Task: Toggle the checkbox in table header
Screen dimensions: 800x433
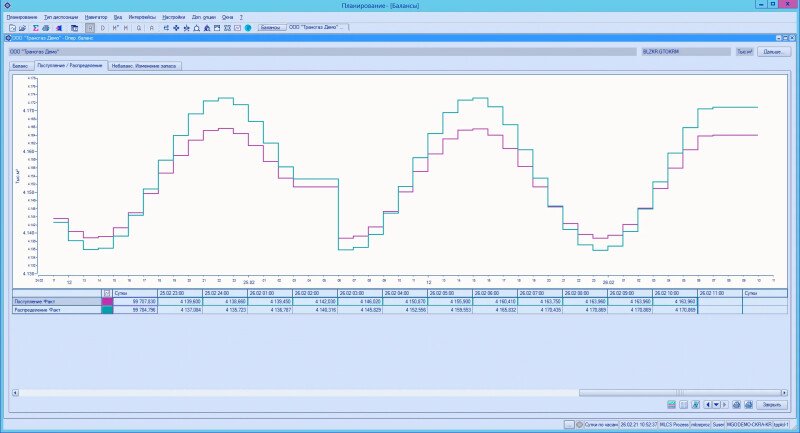Action: pyautogui.click(x=107, y=293)
